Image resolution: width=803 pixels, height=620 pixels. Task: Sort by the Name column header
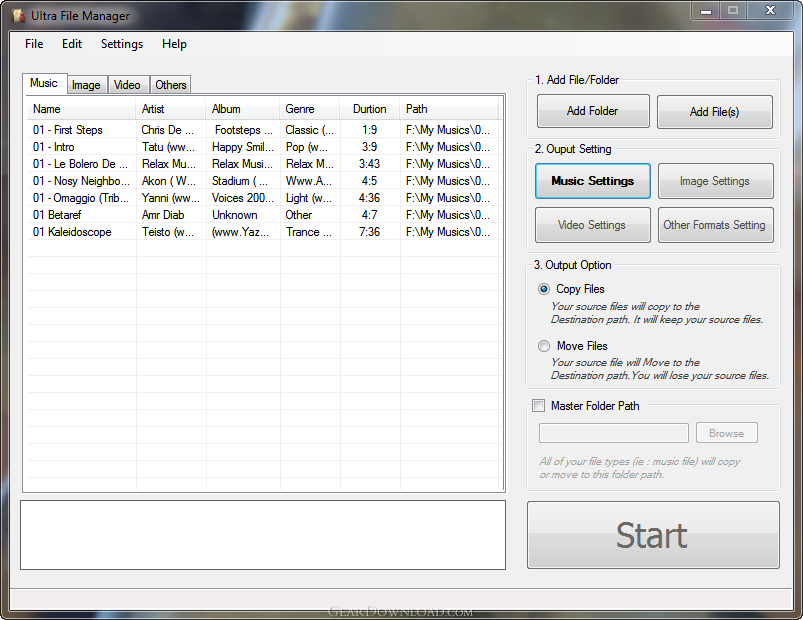tap(81, 109)
